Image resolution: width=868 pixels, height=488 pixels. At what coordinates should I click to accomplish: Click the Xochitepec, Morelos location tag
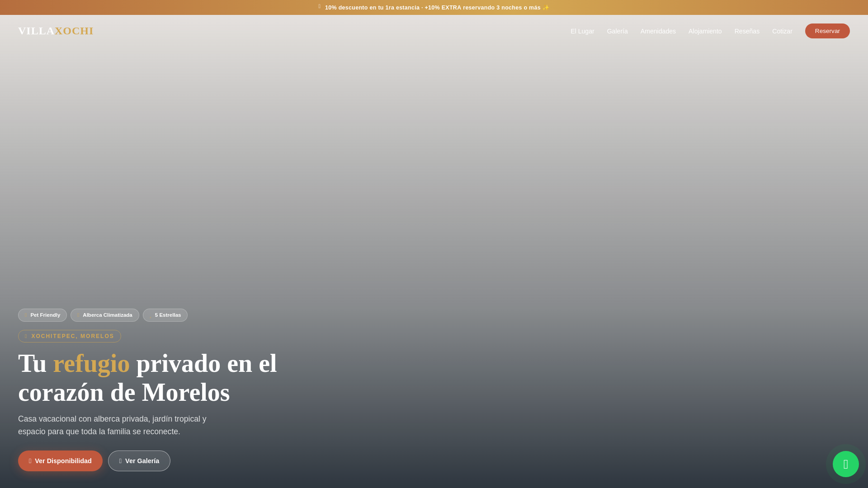(x=70, y=336)
